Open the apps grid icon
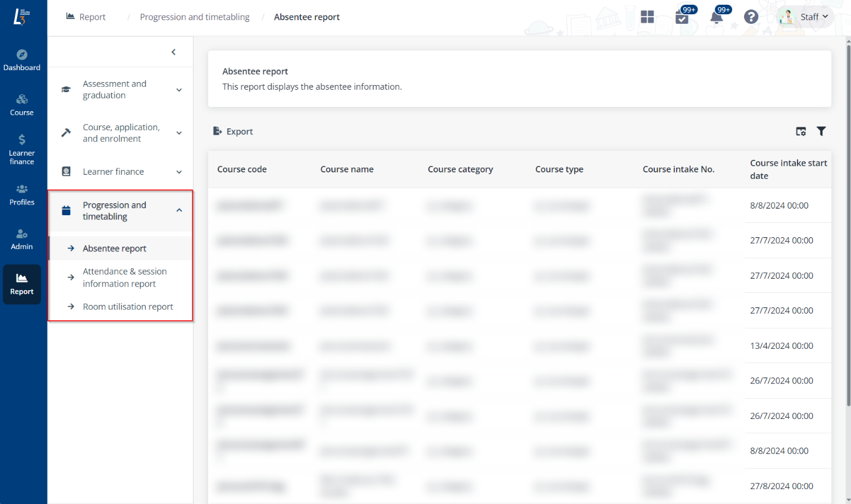The width and height of the screenshot is (851, 504). pos(647,17)
